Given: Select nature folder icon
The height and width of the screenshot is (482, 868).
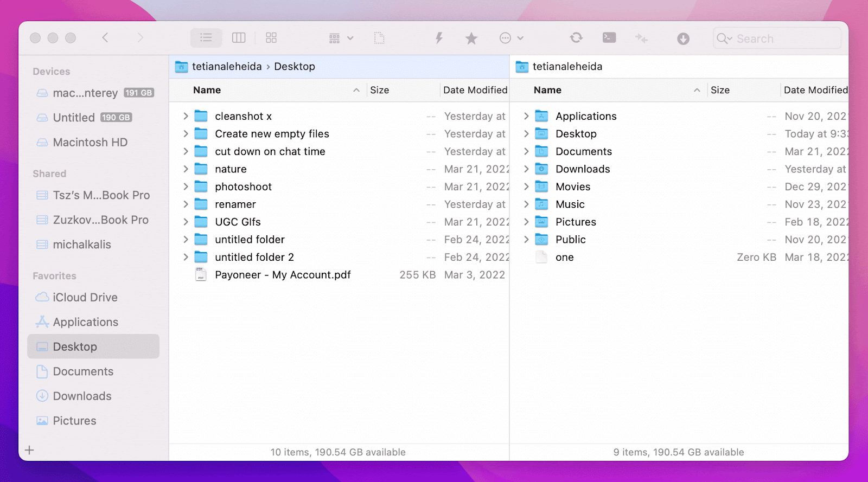Looking at the screenshot, I should 201,169.
